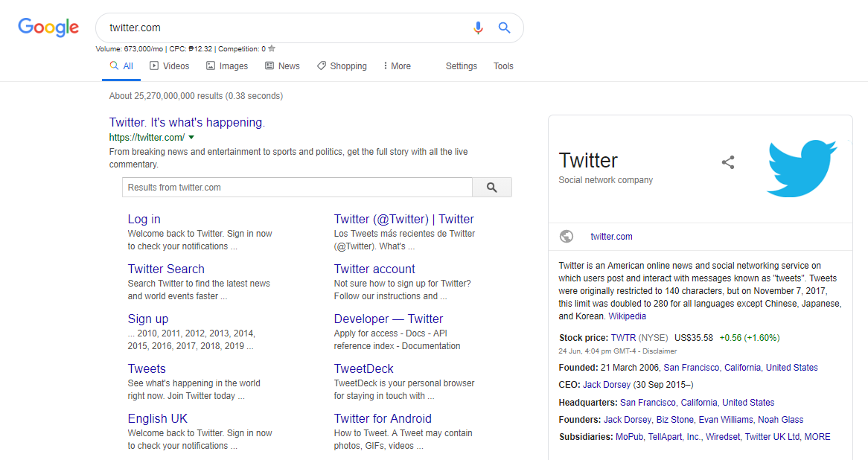Open the Developer — Twitter sitelink
The image size is (868, 460).
coord(389,319)
